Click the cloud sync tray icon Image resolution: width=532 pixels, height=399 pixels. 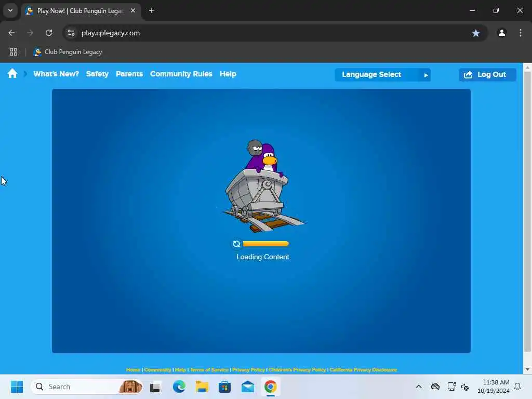(435, 387)
